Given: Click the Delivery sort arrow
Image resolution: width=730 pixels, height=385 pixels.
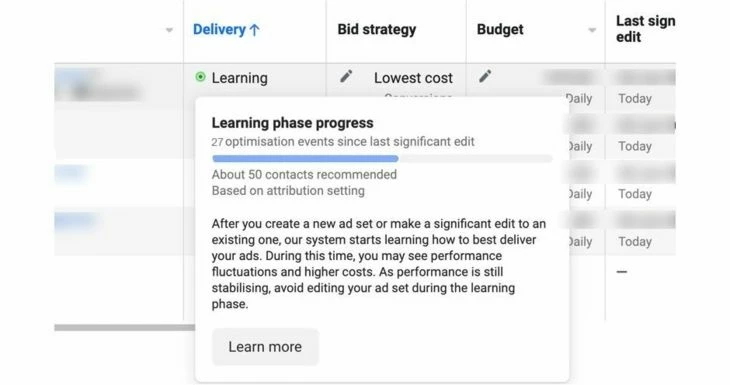Looking at the screenshot, I should pyautogui.click(x=255, y=30).
